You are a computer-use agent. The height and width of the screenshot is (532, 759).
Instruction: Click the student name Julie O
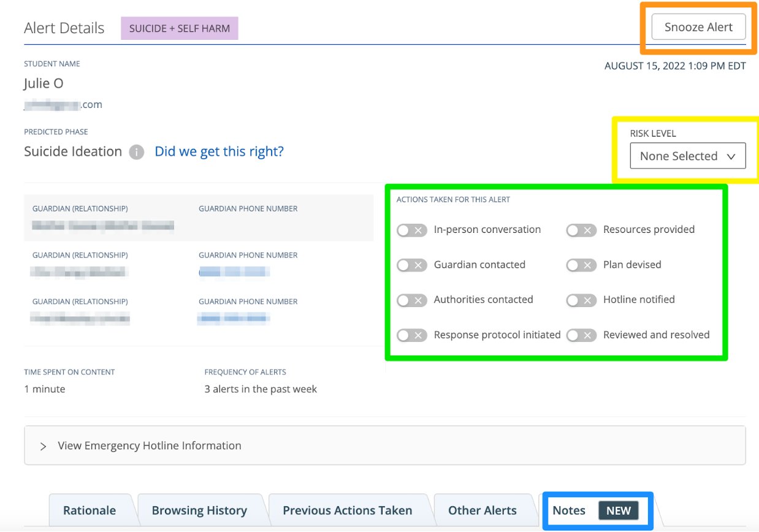(x=44, y=83)
